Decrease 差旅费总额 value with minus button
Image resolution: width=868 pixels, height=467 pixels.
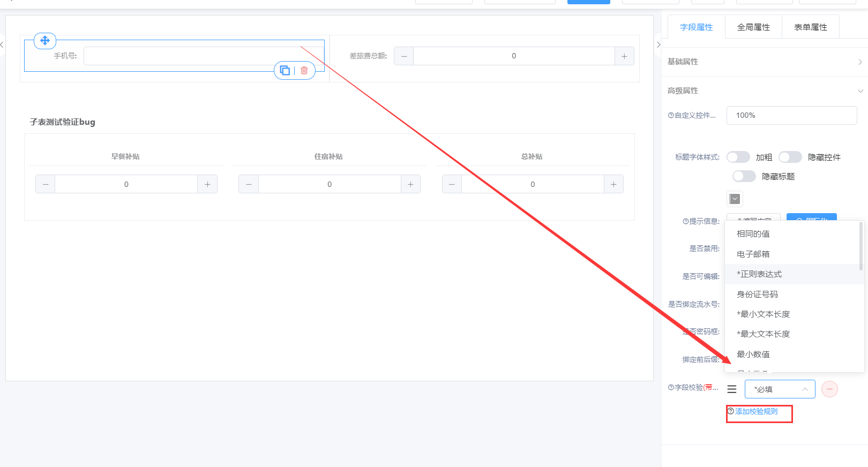point(404,56)
